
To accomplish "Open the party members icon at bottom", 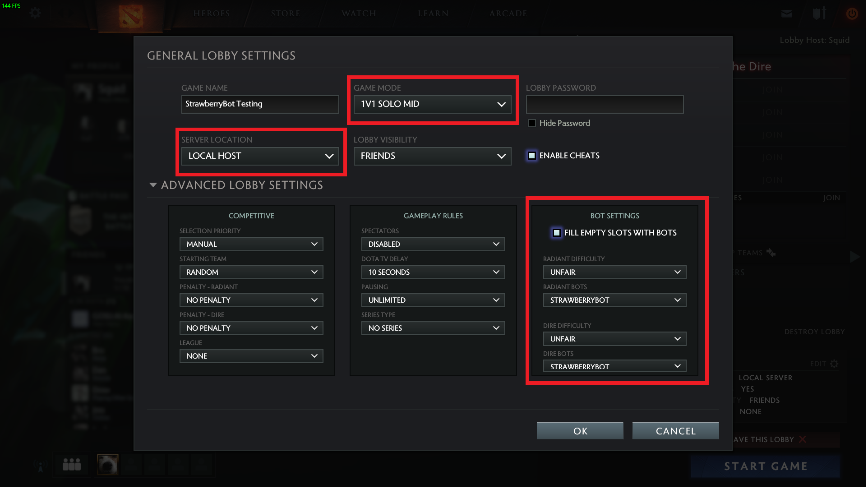I will (x=72, y=465).
